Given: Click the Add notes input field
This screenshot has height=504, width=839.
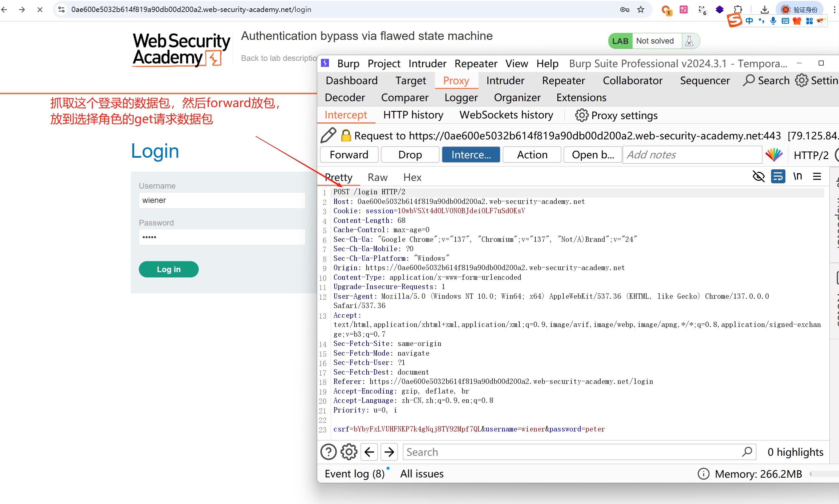Looking at the screenshot, I should click(x=692, y=155).
